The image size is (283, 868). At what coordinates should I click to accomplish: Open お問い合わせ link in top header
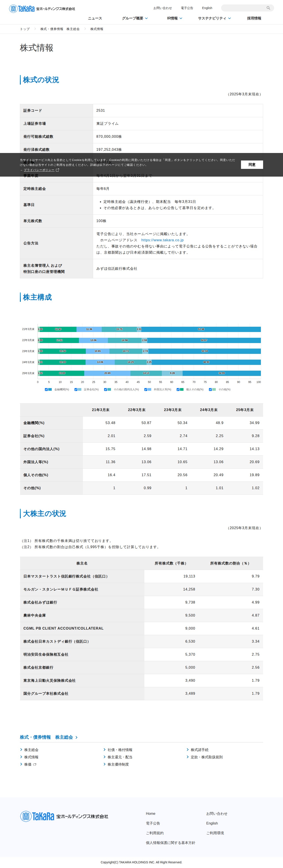163,8
